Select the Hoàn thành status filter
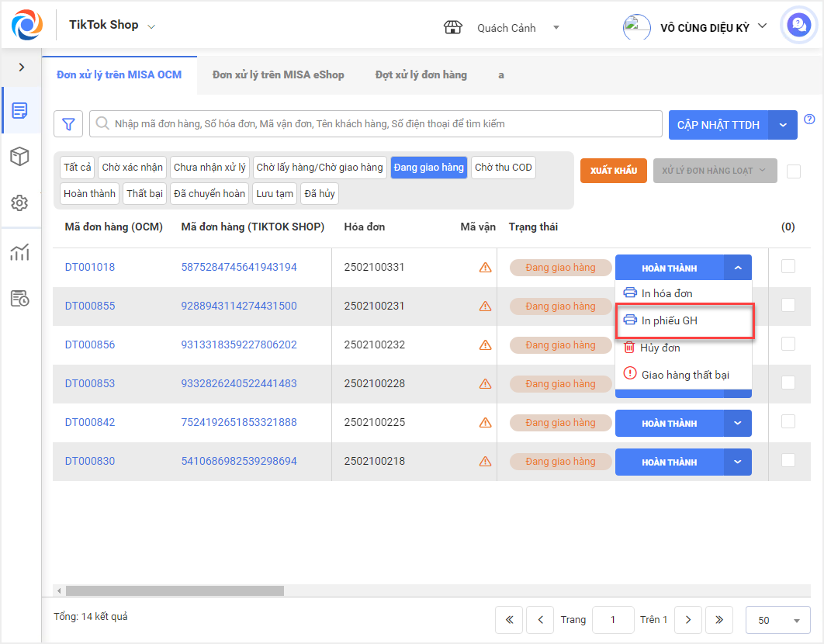The image size is (824, 644). pos(89,193)
